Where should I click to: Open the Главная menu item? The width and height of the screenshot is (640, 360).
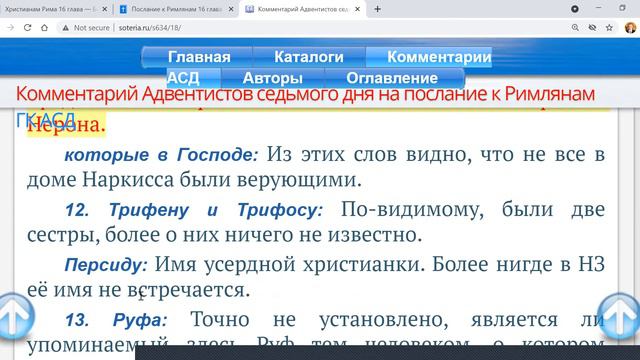pos(199,57)
